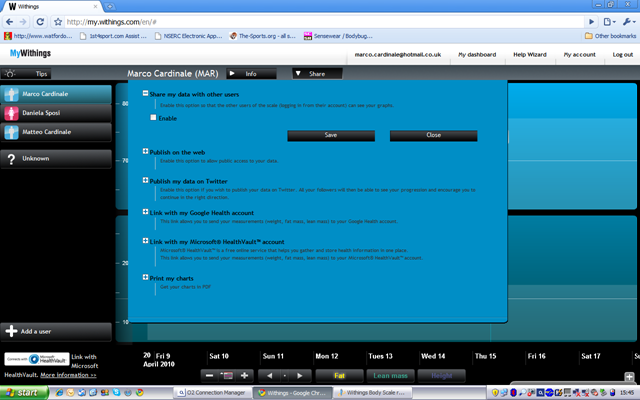Open the HealthVault More information link
The image size is (640, 400).
(x=68, y=375)
